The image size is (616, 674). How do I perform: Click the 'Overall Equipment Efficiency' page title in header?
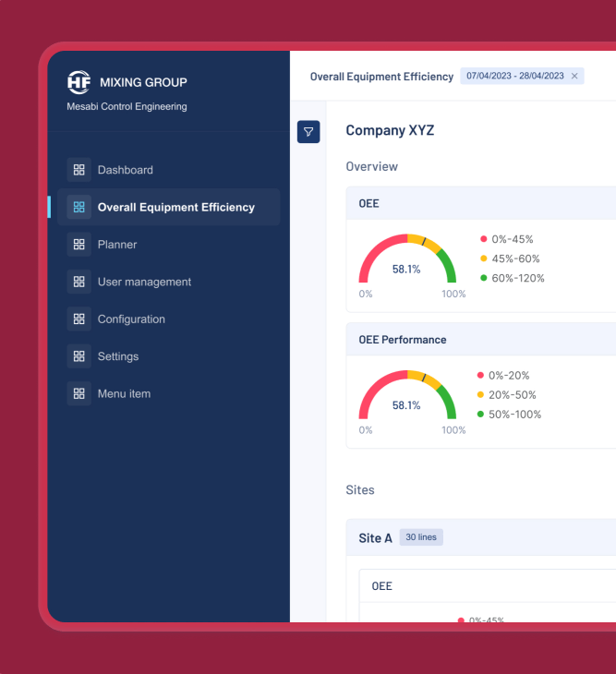tap(381, 77)
